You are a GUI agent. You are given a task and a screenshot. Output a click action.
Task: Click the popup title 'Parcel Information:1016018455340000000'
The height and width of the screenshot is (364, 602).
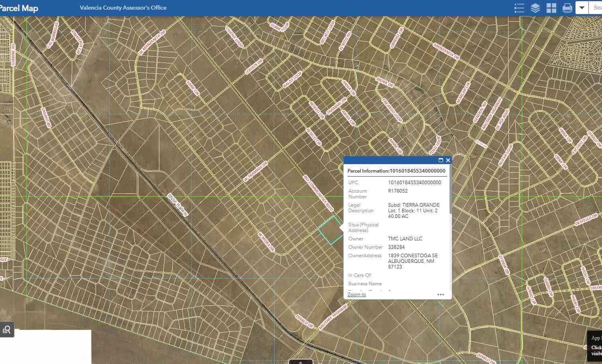[x=397, y=171]
